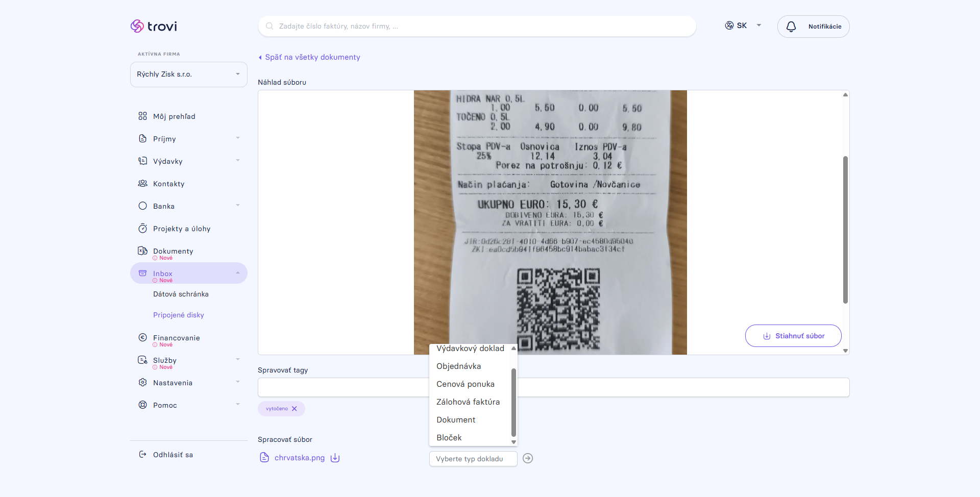Click the receipt preview image

coord(550,222)
